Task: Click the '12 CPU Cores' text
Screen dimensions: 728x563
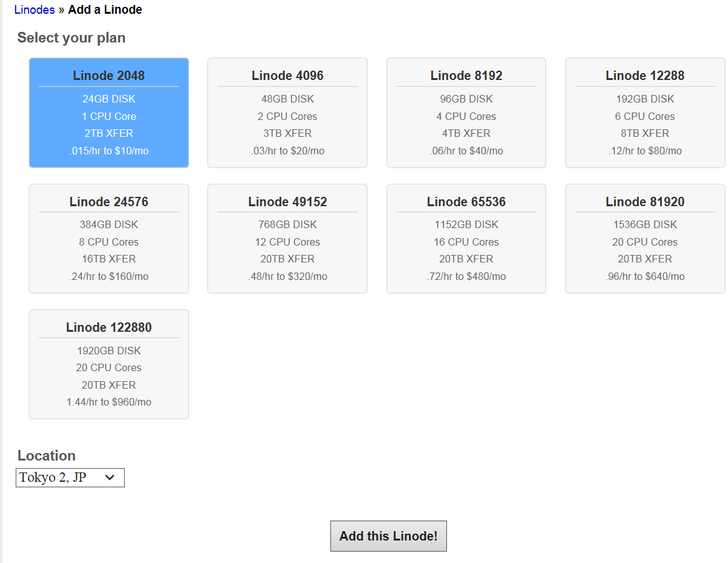Action: pyautogui.click(x=287, y=242)
